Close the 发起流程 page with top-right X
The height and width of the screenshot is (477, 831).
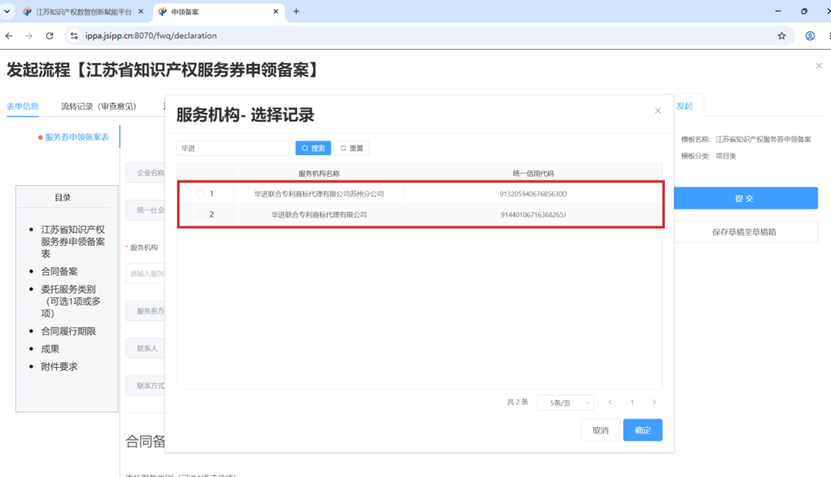point(819,66)
